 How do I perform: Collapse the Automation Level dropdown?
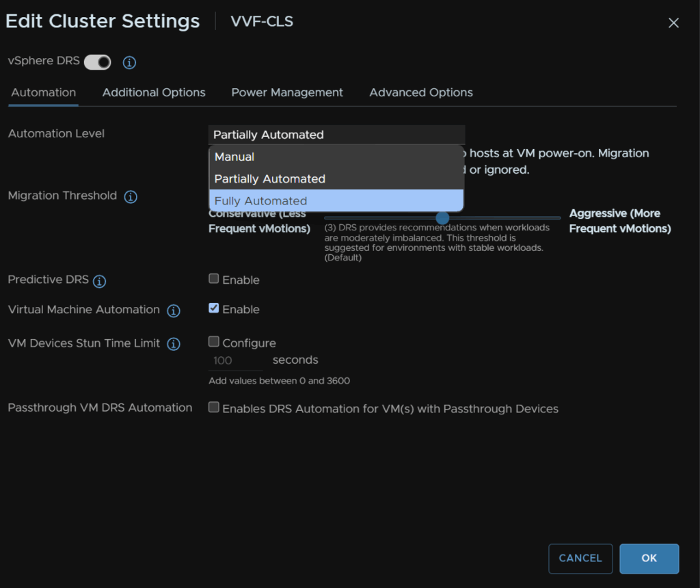pos(336,135)
